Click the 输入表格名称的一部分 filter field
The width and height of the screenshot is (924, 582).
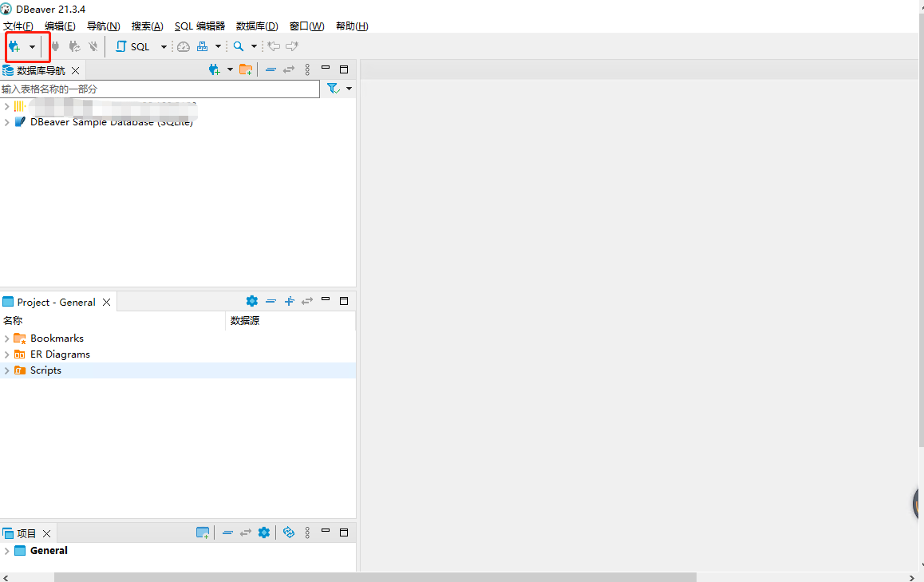tap(160, 89)
